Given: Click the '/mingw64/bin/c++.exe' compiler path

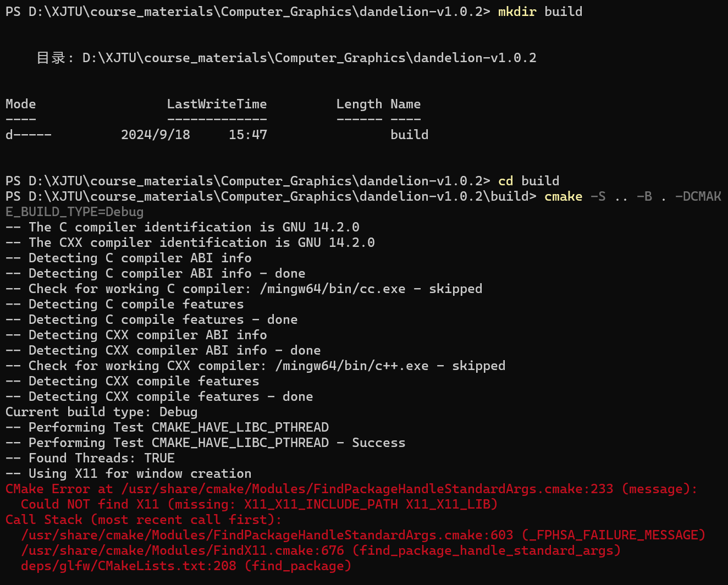Looking at the screenshot, I should pyautogui.click(x=352, y=366).
